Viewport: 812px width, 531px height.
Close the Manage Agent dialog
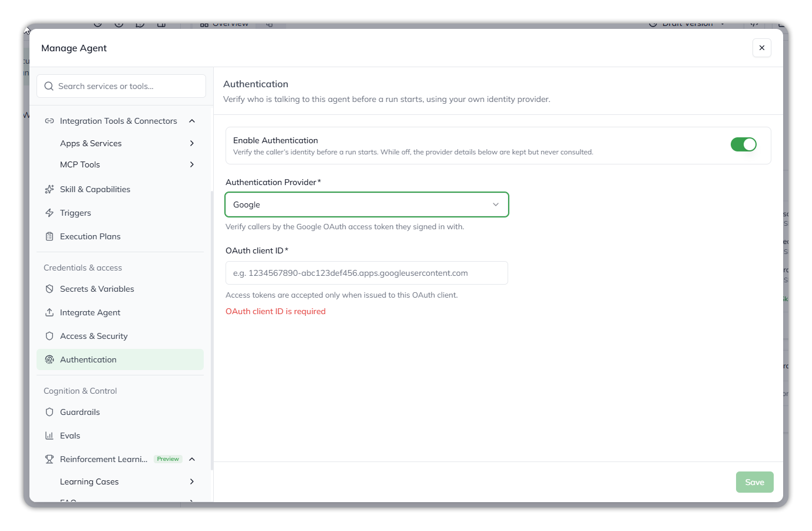(762, 48)
